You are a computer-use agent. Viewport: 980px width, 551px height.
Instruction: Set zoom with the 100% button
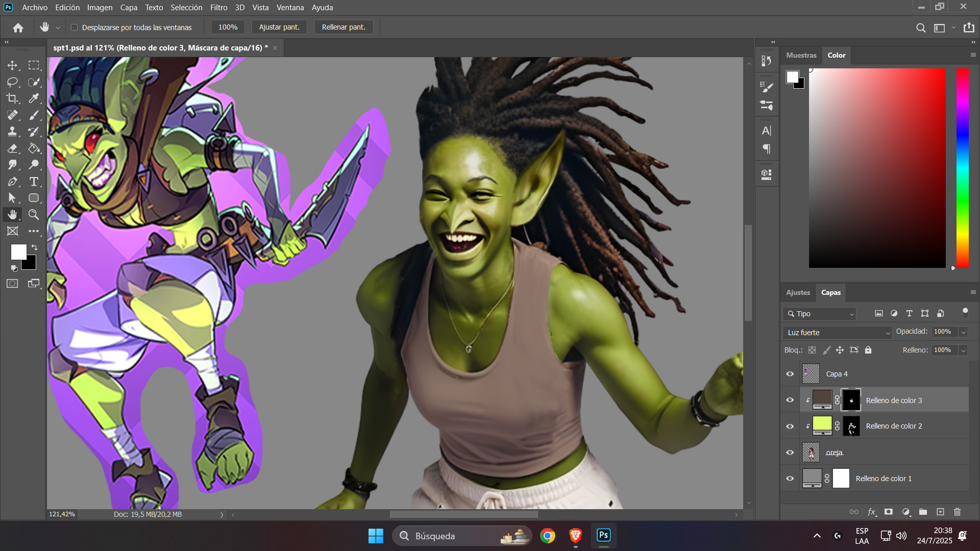tap(228, 27)
